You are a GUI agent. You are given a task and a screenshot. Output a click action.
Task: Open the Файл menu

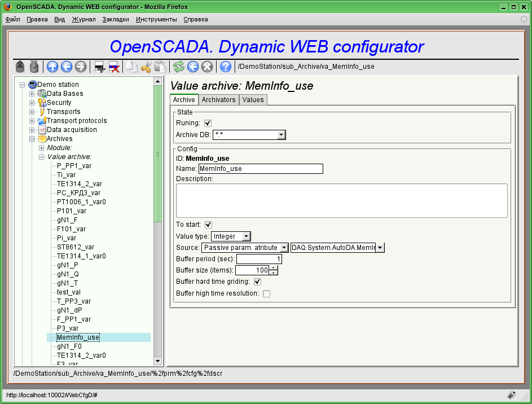pyautogui.click(x=12, y=19)
